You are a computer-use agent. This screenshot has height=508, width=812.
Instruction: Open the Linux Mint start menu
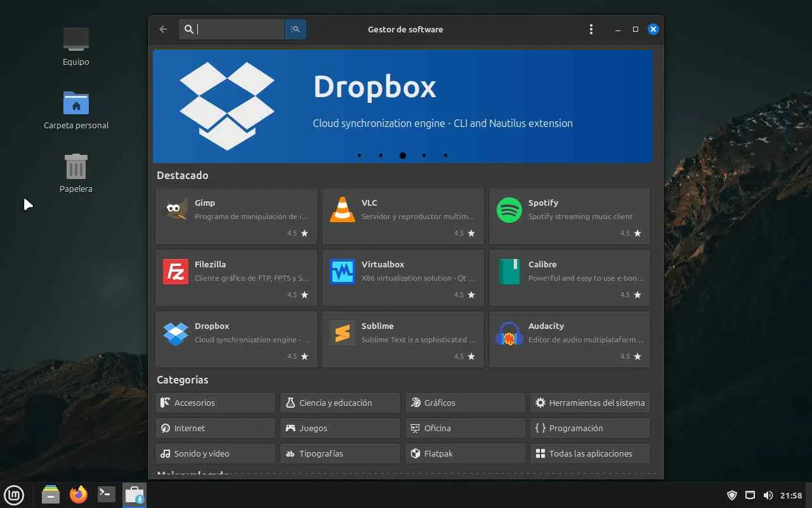coord(14,495)
